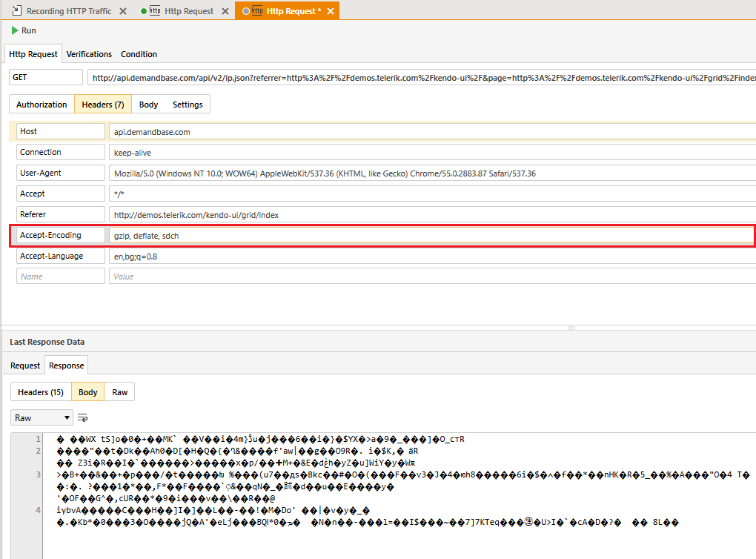View response Headers (15)

tap(41, 392)
